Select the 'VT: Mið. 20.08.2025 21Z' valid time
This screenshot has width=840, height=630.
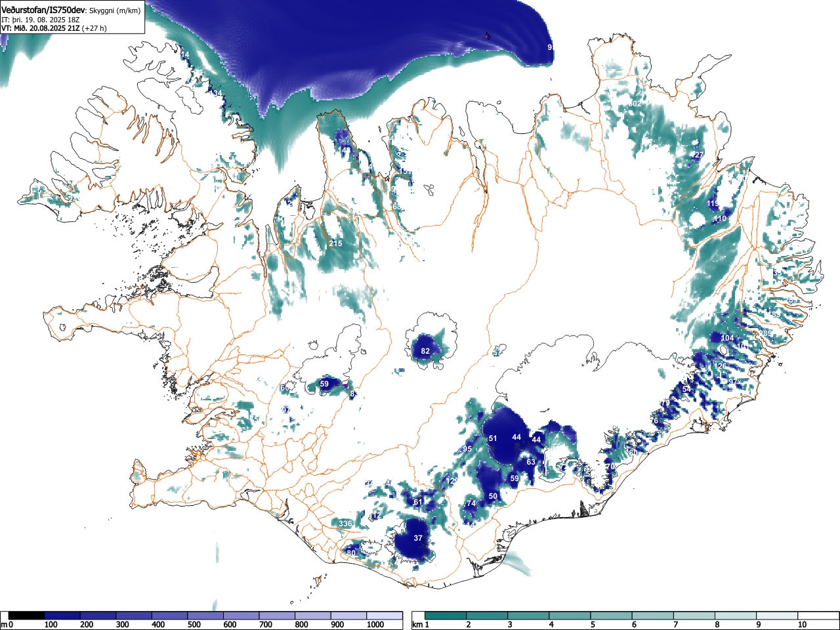click(40, 28)
